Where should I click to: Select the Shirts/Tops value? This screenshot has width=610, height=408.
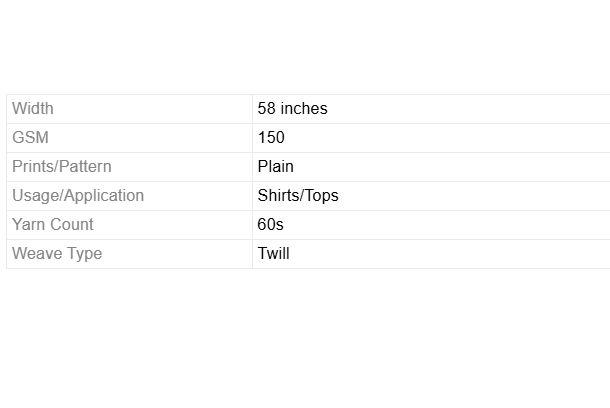pyautogui.click(x=298, y=195)
